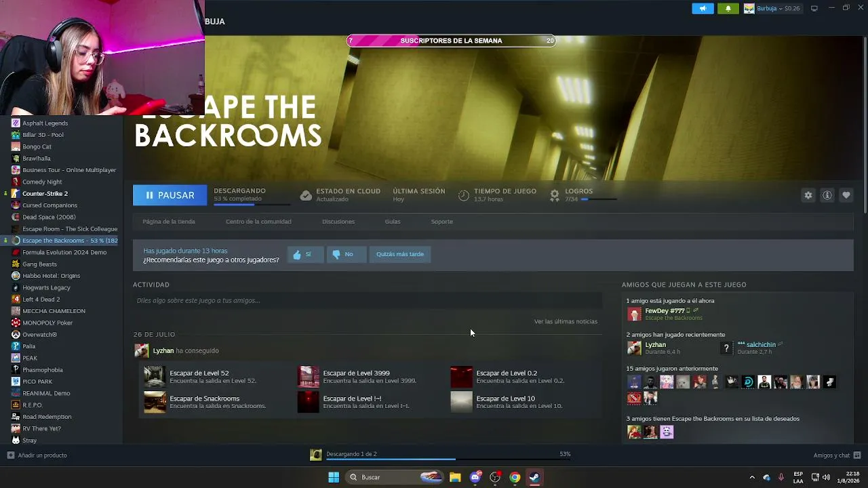
Task: Open Discord from the taskbar
Action: [475, 477]
